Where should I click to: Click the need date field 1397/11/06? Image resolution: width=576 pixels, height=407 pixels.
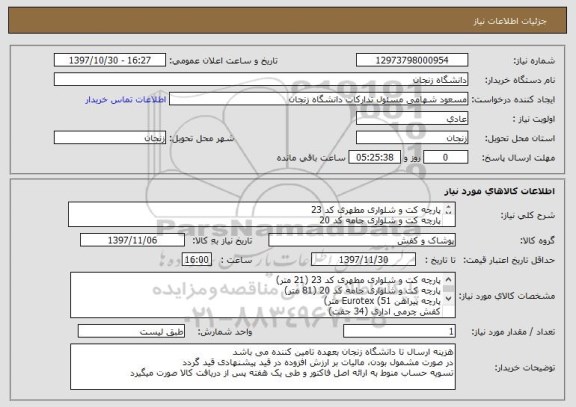[x=132, y=241]
